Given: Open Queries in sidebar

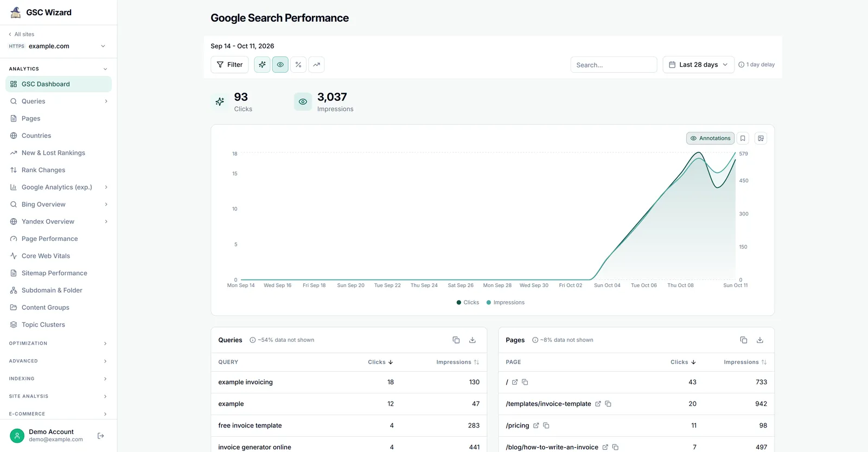Looking at the screenshot, I should 59,101.
